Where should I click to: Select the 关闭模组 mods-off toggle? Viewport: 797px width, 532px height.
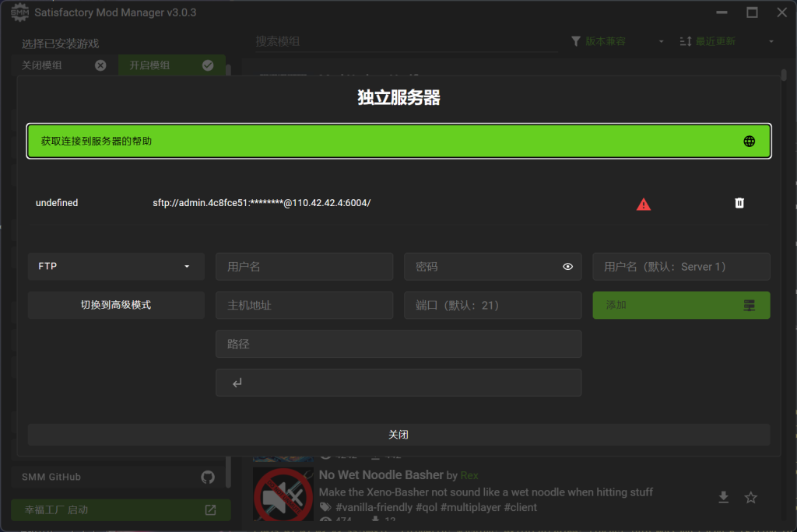pyautogui.click(x=64, y=65)
